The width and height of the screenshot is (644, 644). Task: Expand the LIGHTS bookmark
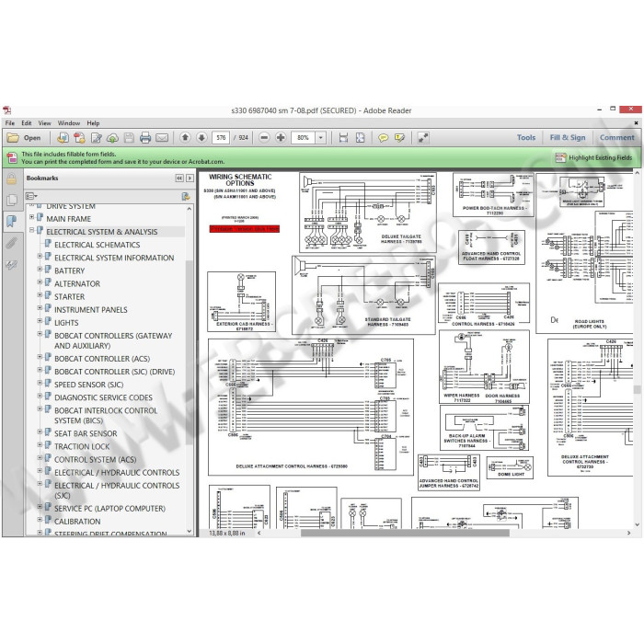coord(40,321)
